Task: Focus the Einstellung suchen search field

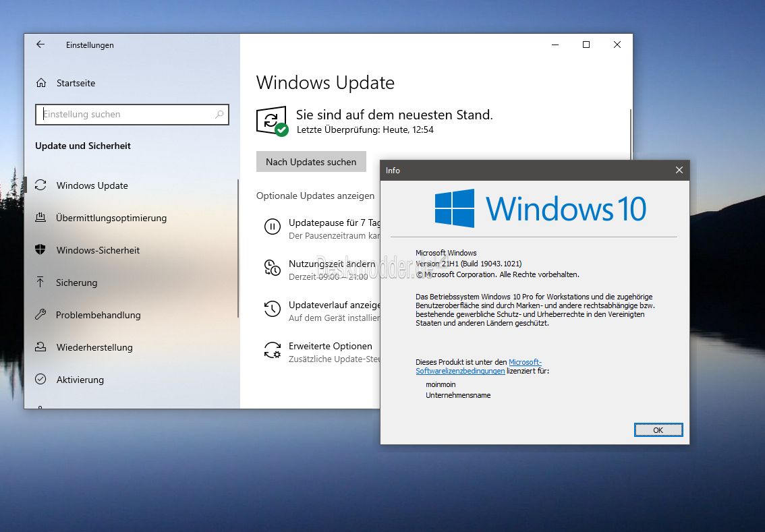Action: [132, 114]
